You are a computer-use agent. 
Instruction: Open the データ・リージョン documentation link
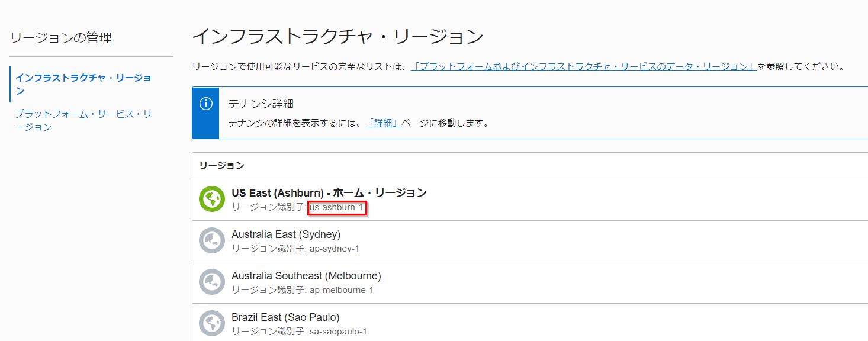(x=584, y=66)
